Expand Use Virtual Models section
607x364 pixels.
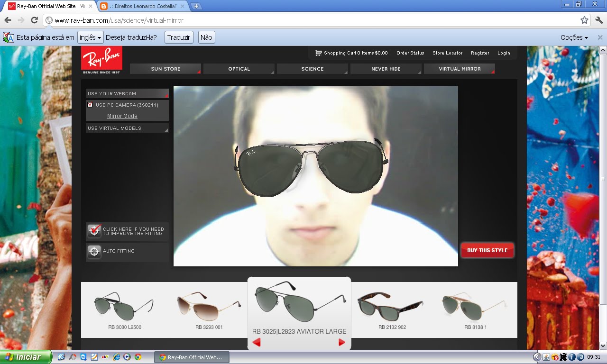pos(127,128)
